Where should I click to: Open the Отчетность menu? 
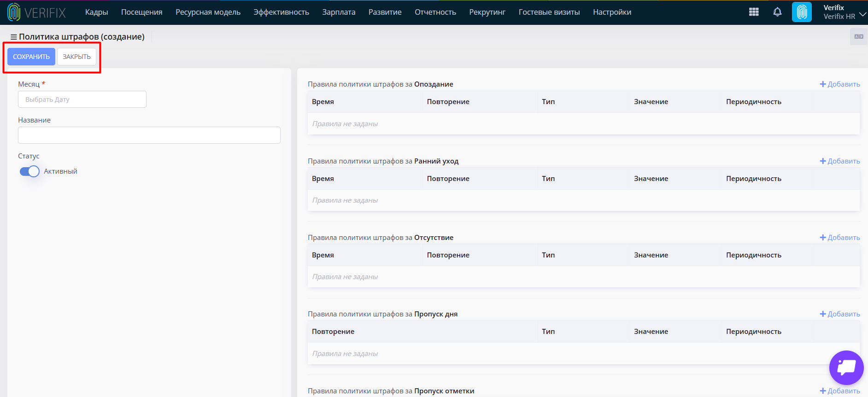[435, 12]
